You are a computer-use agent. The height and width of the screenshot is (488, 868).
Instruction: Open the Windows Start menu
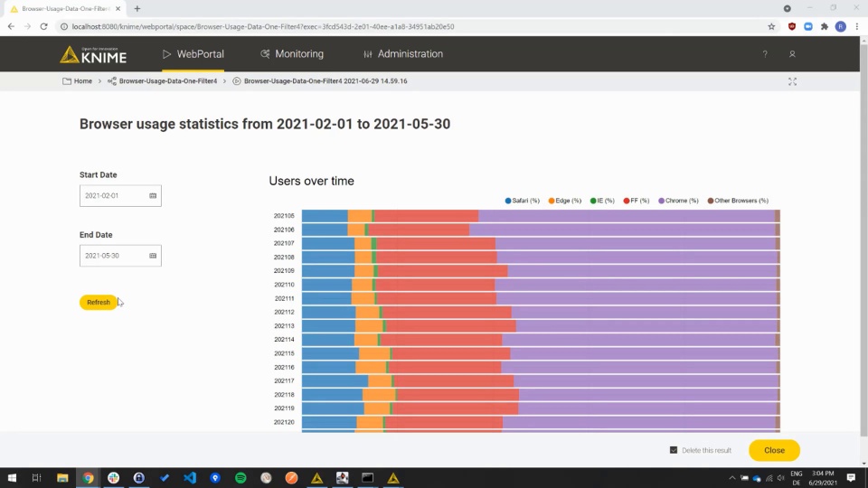[x=12, y=477]
